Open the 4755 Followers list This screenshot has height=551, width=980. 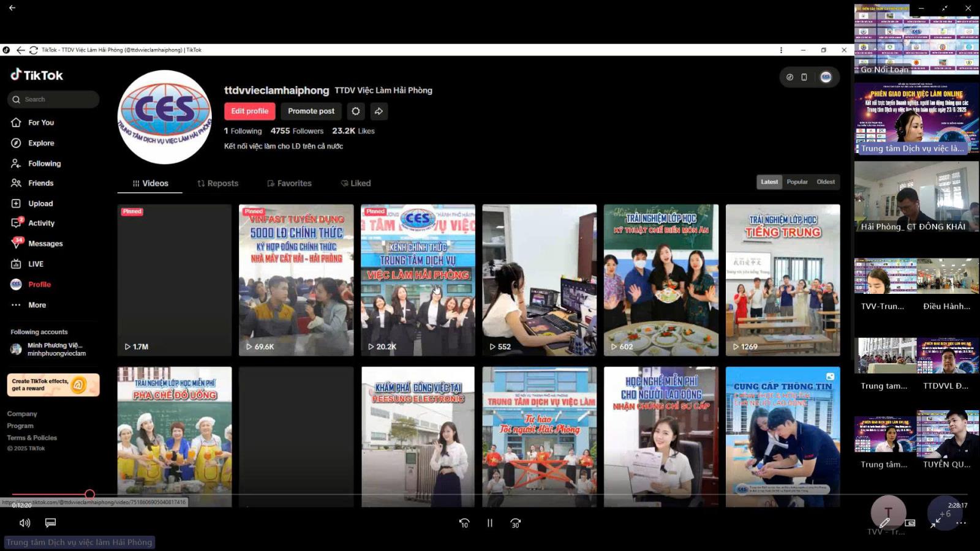(297, 131)
